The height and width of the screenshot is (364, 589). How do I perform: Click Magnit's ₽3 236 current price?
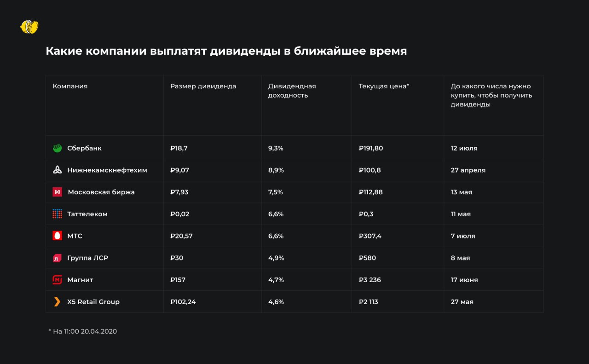370,280
